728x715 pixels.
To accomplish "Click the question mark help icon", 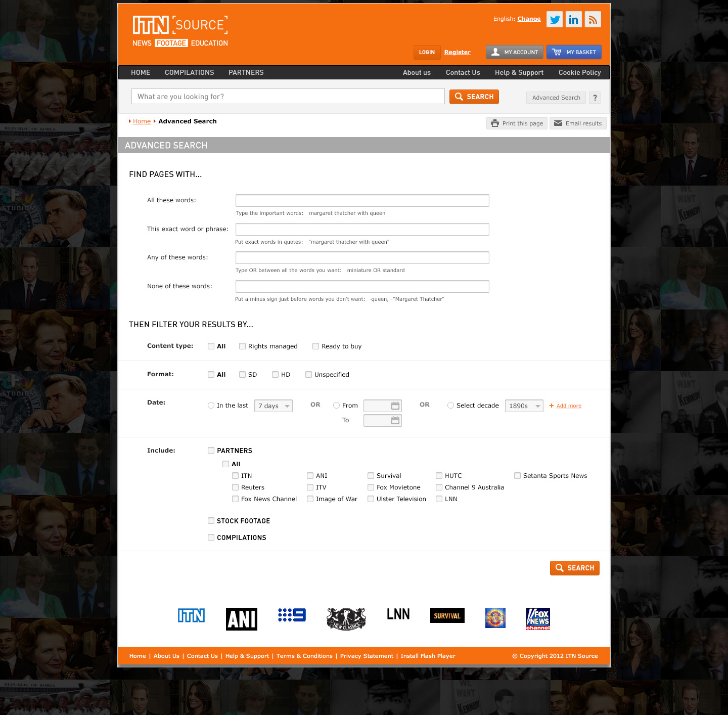I will [595, 98].
